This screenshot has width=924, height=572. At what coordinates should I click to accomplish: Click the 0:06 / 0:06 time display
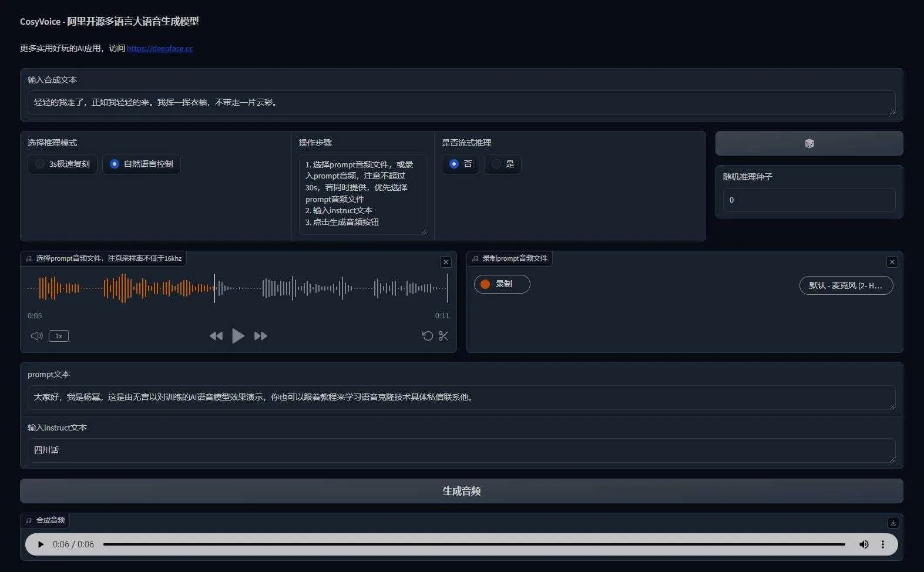73,544
